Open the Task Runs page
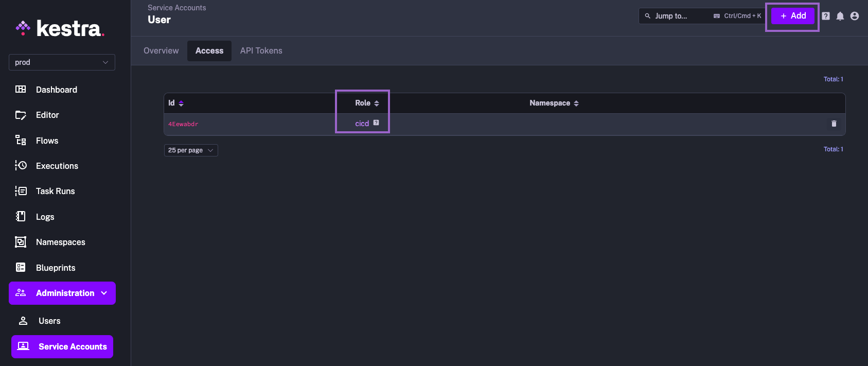Screen dimensions: 868x366 (56, 191)
